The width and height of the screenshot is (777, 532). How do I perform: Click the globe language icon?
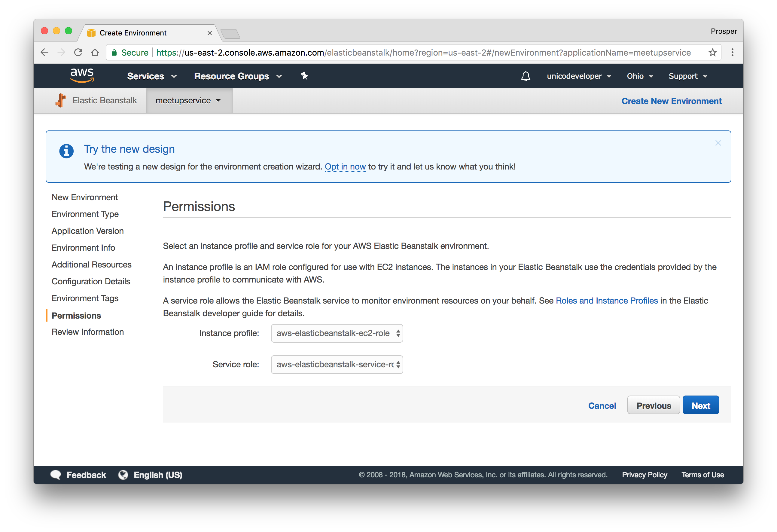click(x=123, y=475)
